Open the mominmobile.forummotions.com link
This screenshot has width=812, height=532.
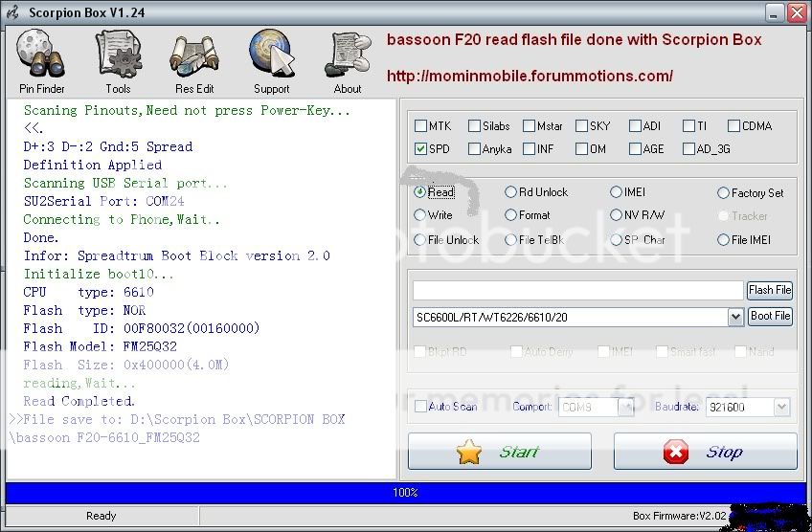[x=530, y=77]
